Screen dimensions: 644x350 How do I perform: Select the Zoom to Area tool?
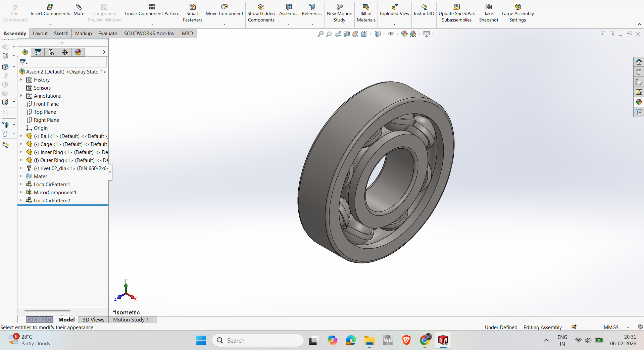pyautogui.click(x=329, y=34)
